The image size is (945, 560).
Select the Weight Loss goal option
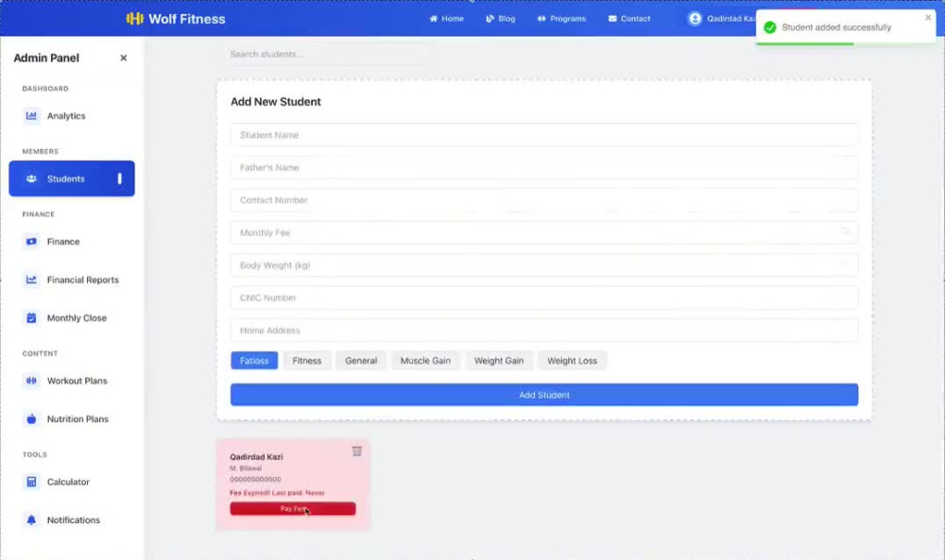click(572, 361)
